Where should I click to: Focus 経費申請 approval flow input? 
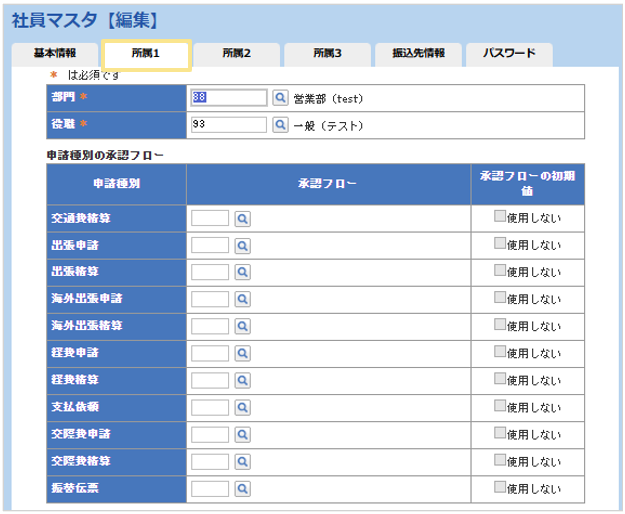210,353
